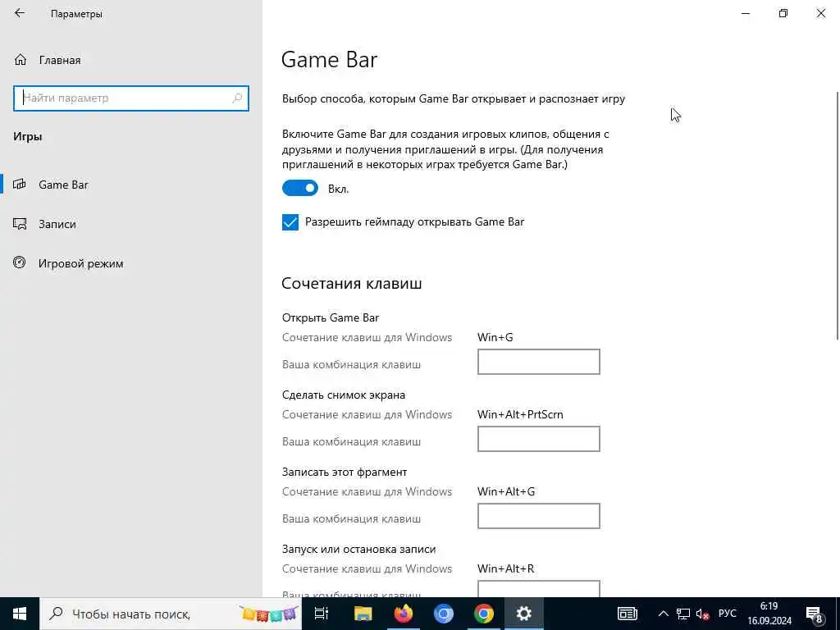Click the settings page scrollbar
The width and height of the screenshot is (840, 630).
pos(838,216)
